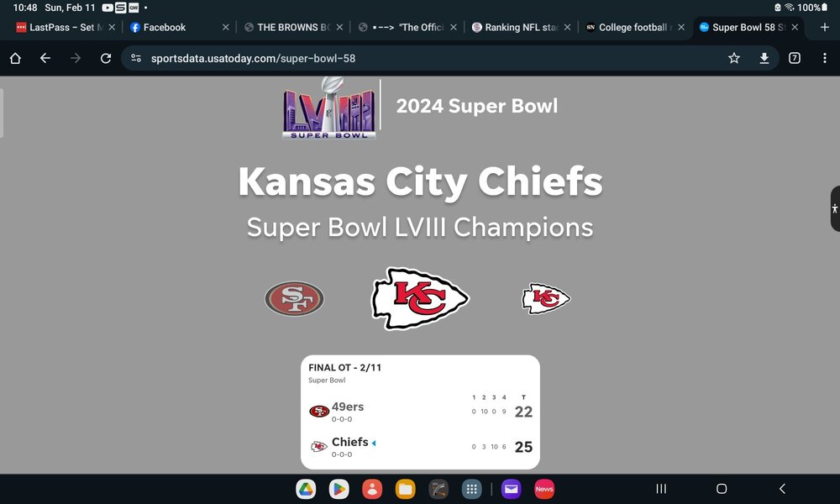Select the "FINAL OT - 2/11" game status text
The width and height of the screenshot is (840, 504).
(345, 368)
